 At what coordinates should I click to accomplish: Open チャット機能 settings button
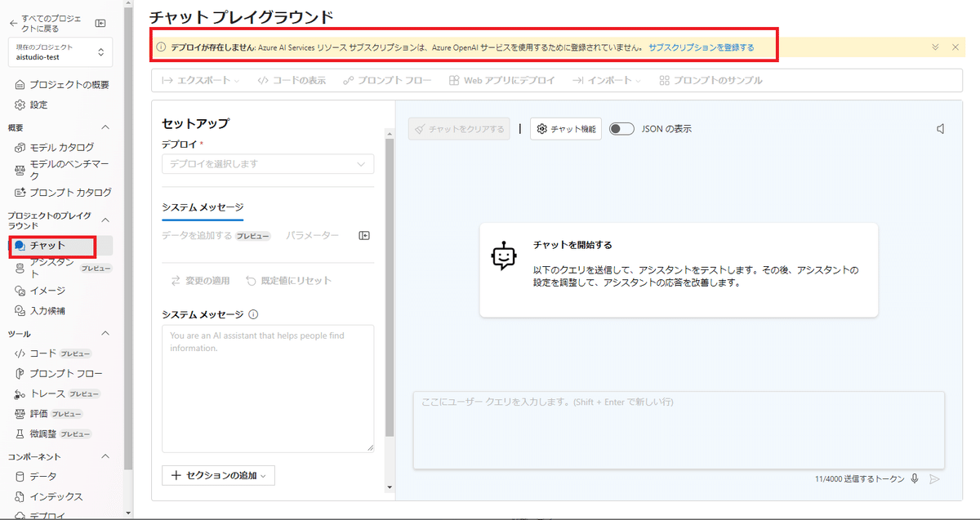pos(566,129)
